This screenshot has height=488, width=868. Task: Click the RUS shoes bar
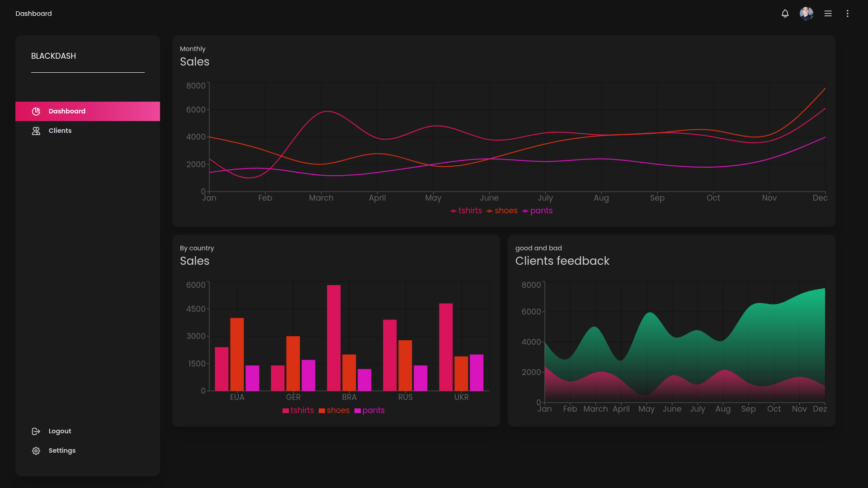point(405,366)
